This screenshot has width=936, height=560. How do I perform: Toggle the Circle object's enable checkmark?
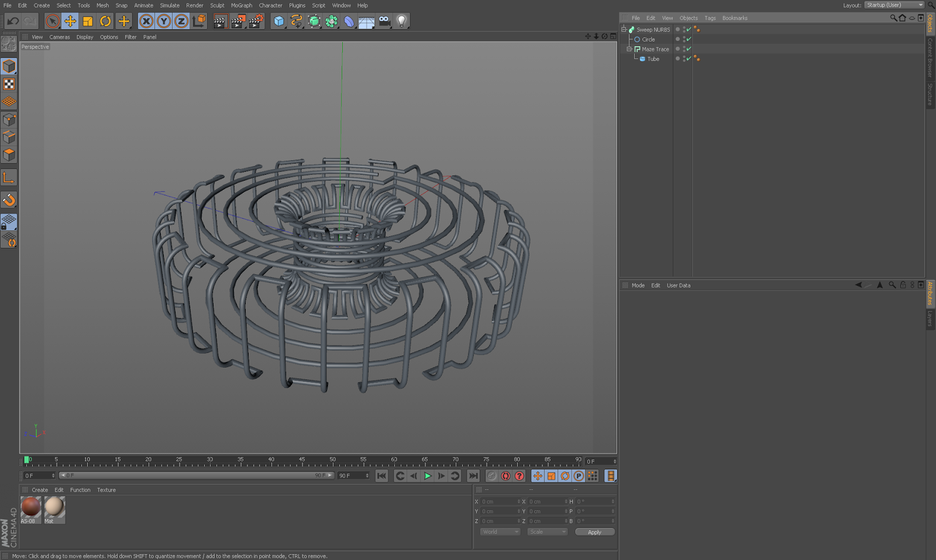click(689, 39)
